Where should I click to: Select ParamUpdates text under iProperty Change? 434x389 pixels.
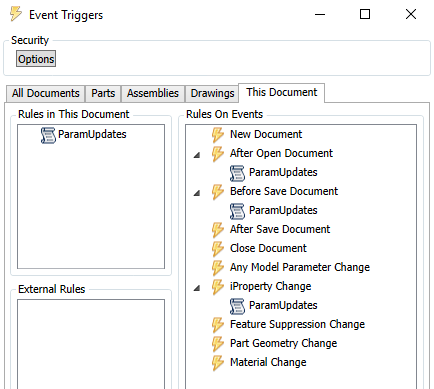pyautogui.click(x=283, y=305)
